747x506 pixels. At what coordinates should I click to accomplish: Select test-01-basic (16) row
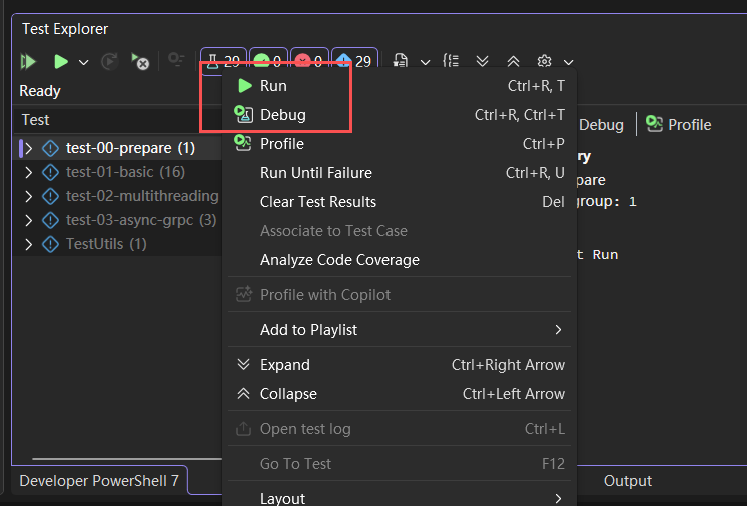click(119, 172)
